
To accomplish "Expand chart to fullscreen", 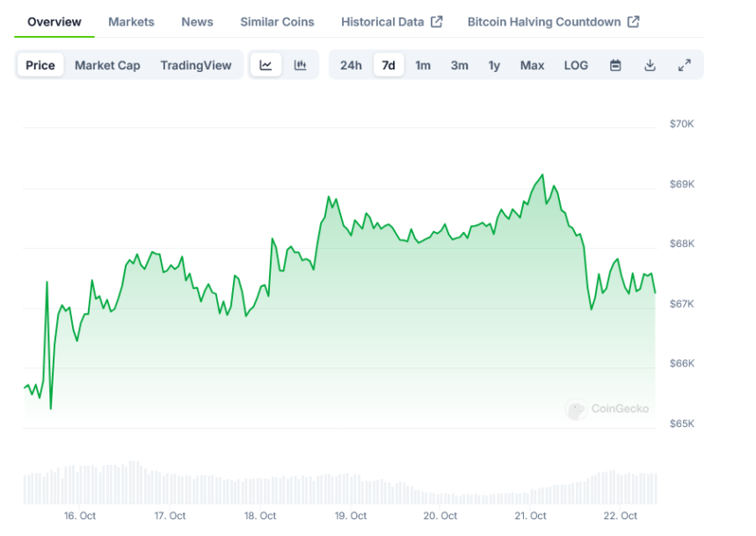I will (684, 65).
